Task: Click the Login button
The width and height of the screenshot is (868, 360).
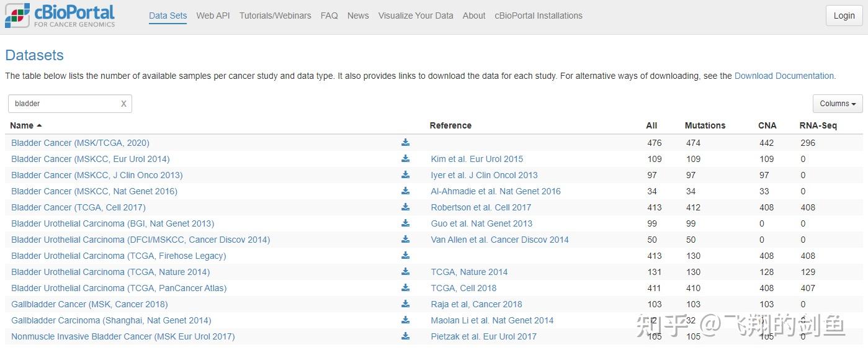Action: (844, 16)
